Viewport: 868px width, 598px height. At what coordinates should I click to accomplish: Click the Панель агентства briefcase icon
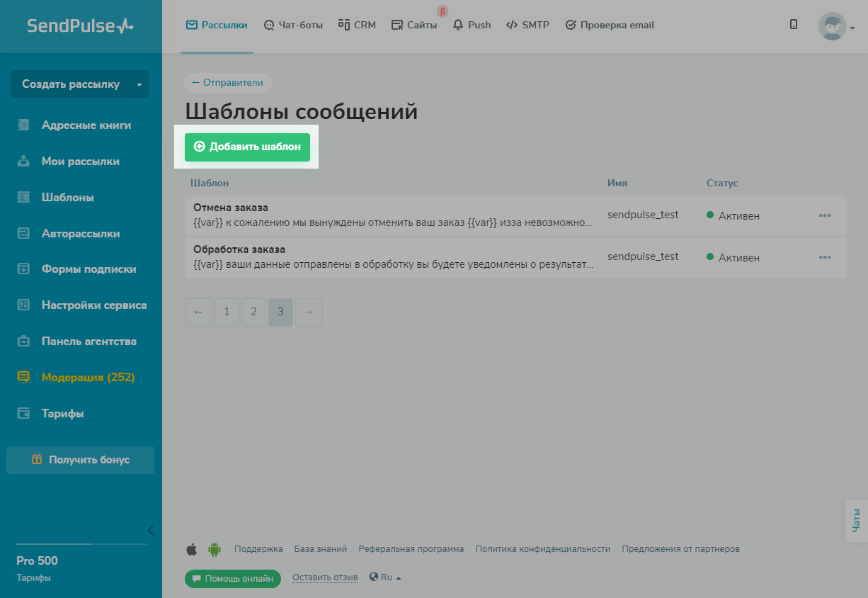pyautogui.click(x=23, y=342)
